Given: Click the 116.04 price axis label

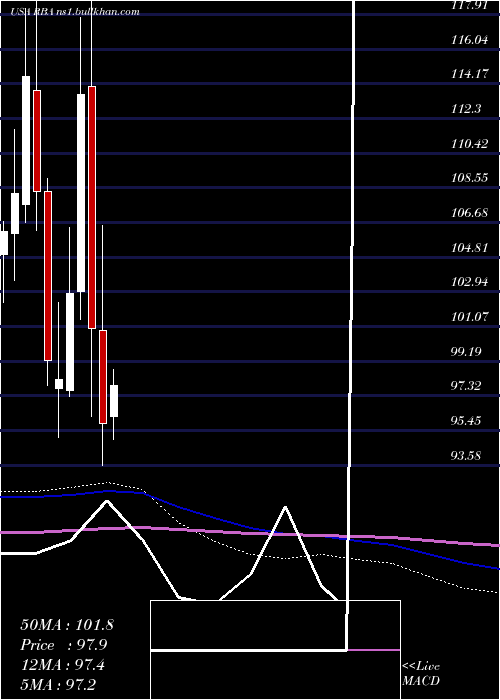Looking at the screenshot, I should click(470, 40).
